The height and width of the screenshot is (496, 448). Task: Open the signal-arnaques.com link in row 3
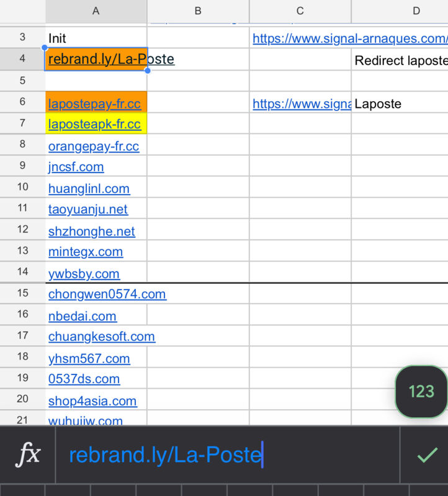pos(350,38)
